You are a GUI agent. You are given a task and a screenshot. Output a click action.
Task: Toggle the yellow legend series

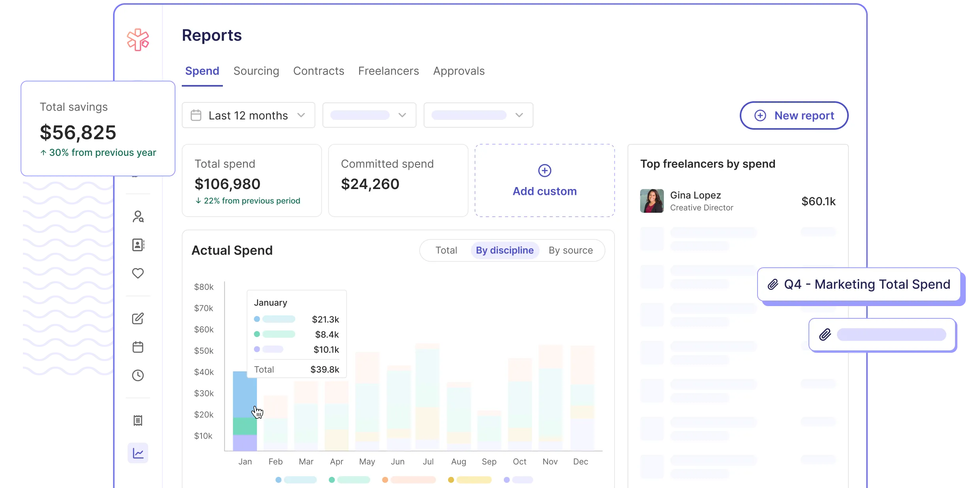pyautogui.click(x=470, y=480)
